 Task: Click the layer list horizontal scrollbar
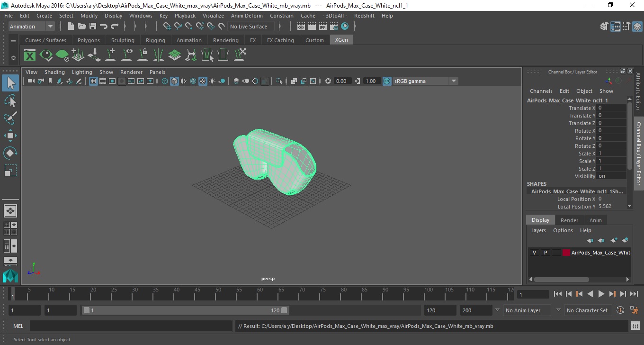pyautogui.click(x=562, y=280)
